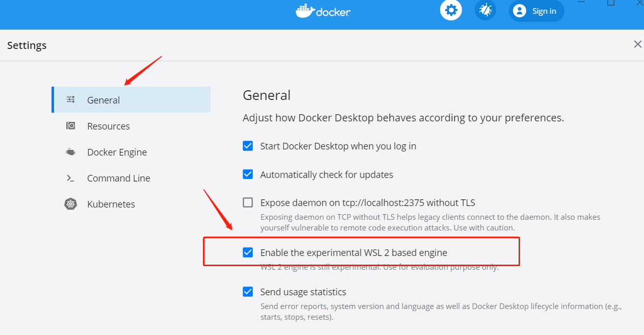Image resolution: width=644 pixels, height=335 pixels.
Task: Close the Settings panel with X
Action: point(637,44)
